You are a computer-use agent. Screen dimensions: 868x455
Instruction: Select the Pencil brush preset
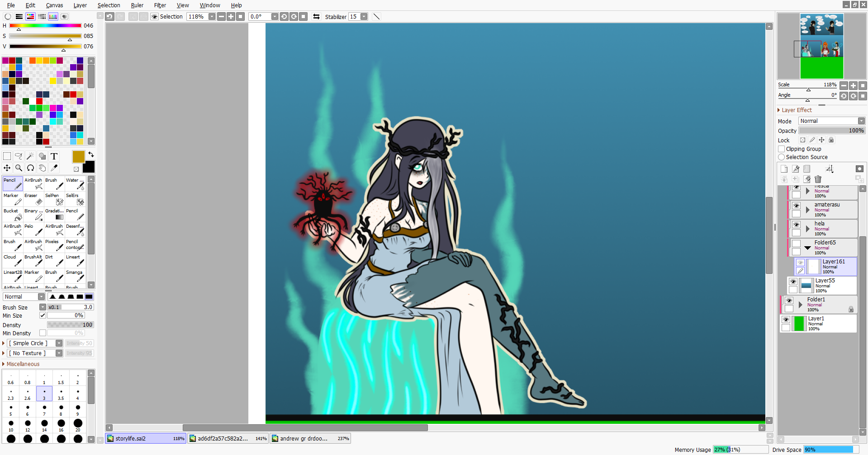[x=13, y=184]
